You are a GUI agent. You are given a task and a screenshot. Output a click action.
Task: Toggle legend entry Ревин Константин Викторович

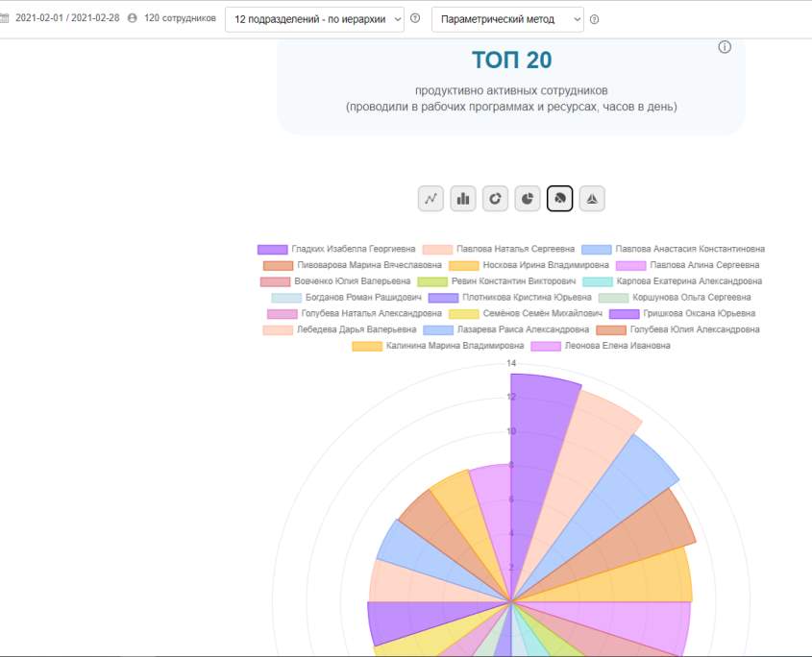point(497,281)
